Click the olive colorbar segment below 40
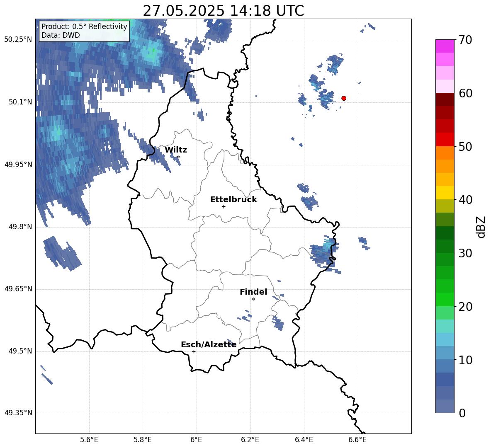The height and width of the screenshot is (448, 491). (445, 206)
